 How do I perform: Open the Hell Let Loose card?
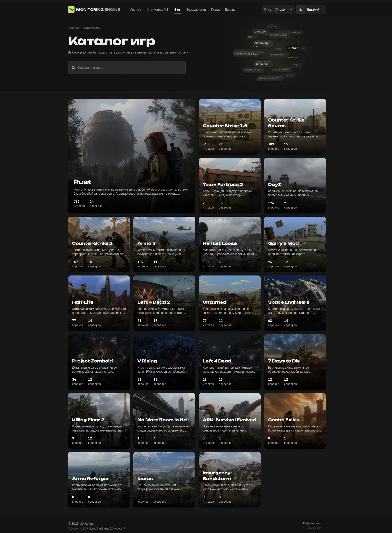coord(229,244)
